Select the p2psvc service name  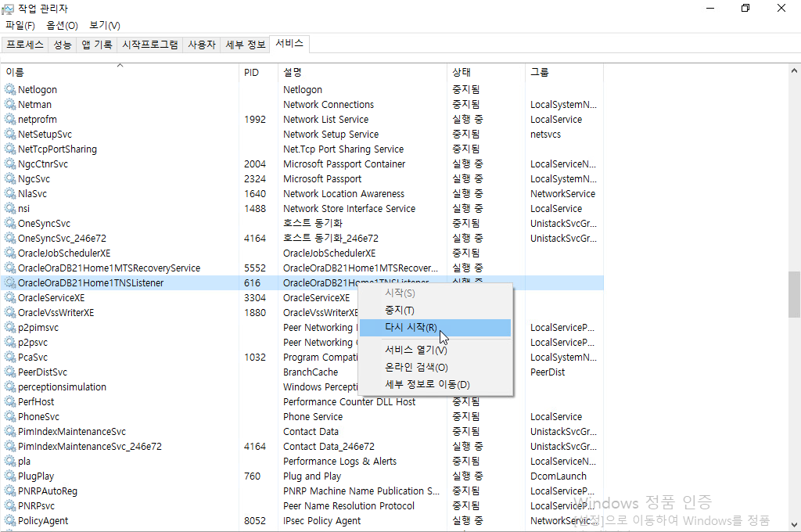33,342
